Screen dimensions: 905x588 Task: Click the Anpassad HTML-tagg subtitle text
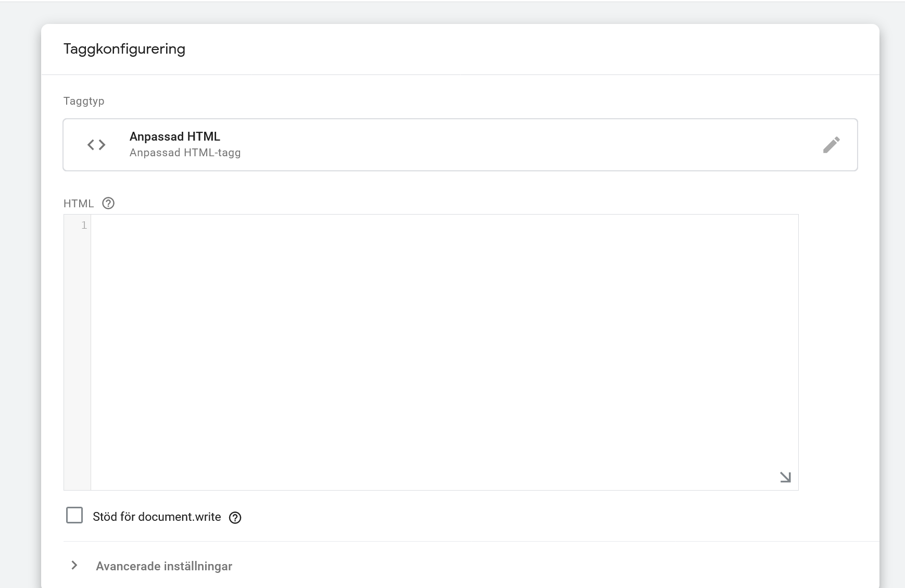pyautogui.click(x=185, y=153)
